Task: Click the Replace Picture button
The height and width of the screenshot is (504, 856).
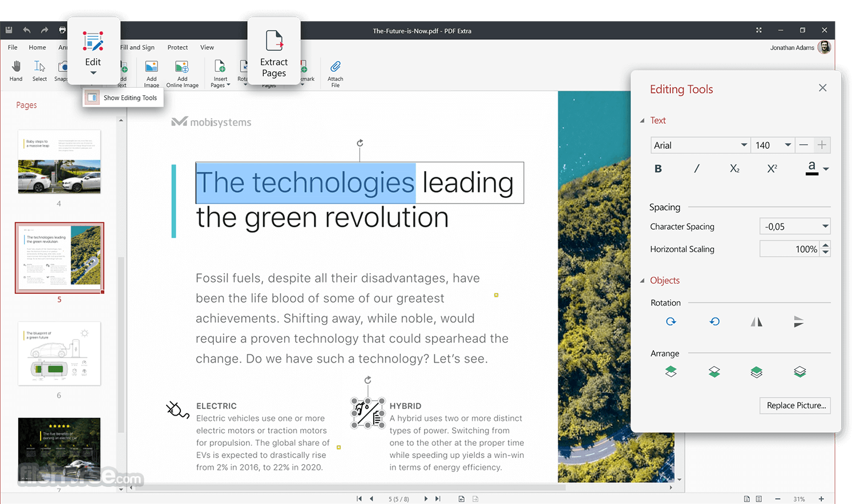Action: point(796,405)
